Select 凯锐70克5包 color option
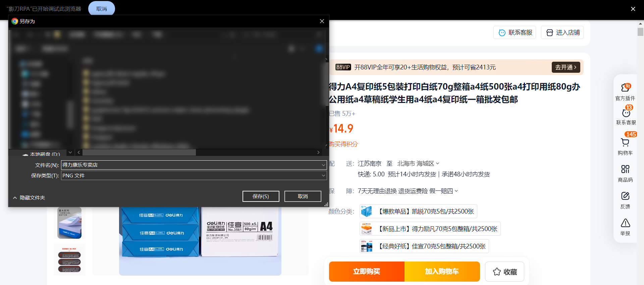644x285 pixels. (418, 211)
